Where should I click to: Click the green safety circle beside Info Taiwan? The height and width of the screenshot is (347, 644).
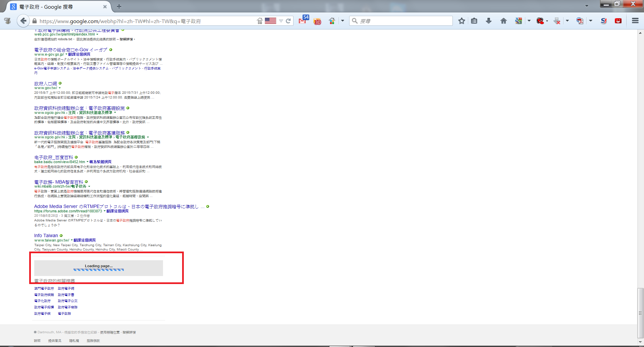pos(61,235)
